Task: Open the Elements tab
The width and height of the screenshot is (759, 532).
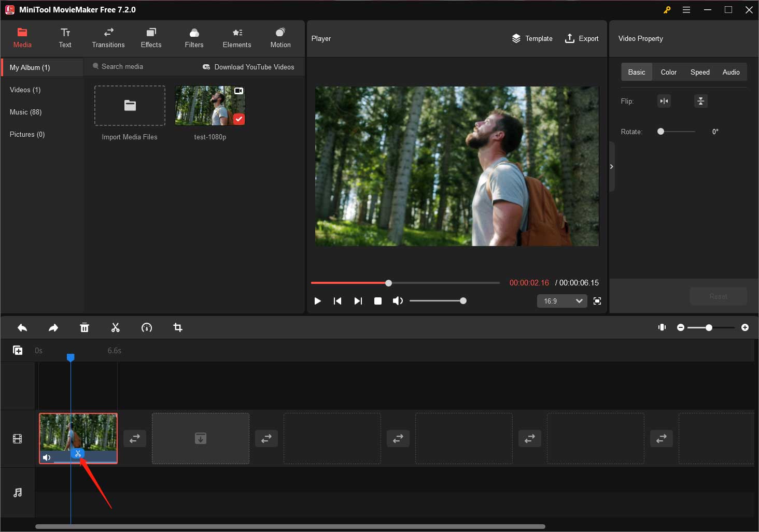Action: pyautogui.click(x=237, y=38)
